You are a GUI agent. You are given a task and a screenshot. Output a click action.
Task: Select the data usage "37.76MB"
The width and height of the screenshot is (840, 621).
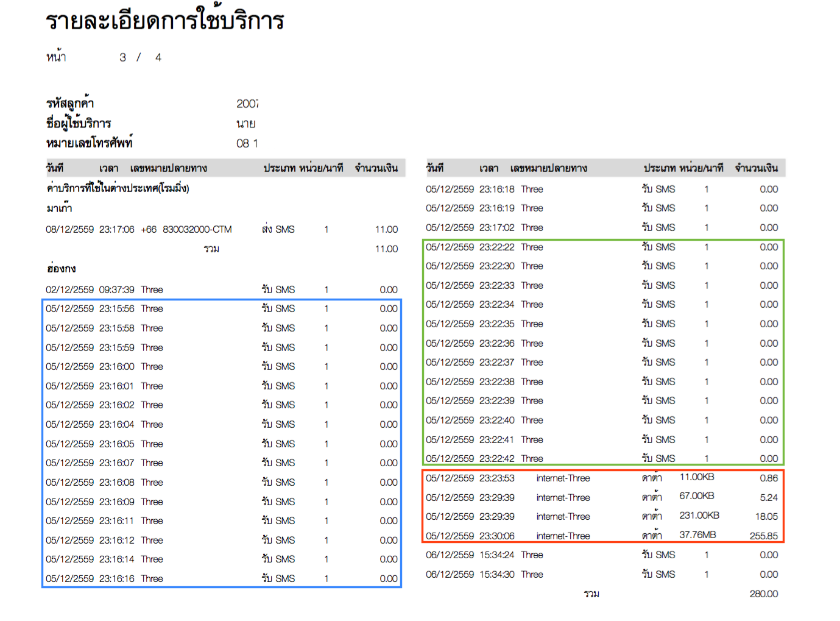[x=698, y=535]
